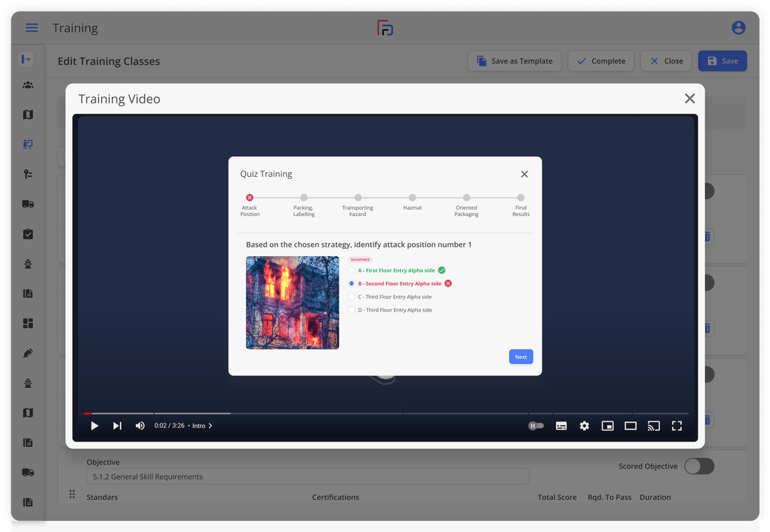Viewport: 770px width, 532px height.
Task: Click the sidebar expand arrow icon
Action: 26,59
